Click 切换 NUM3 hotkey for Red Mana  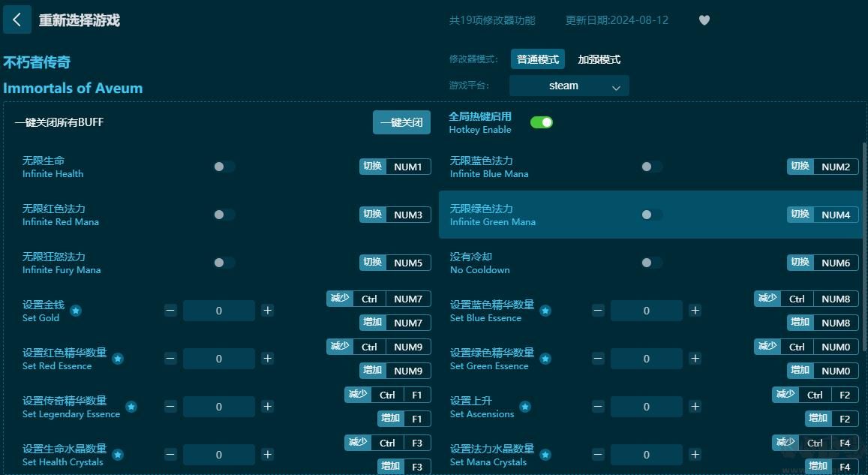point(395,215)
